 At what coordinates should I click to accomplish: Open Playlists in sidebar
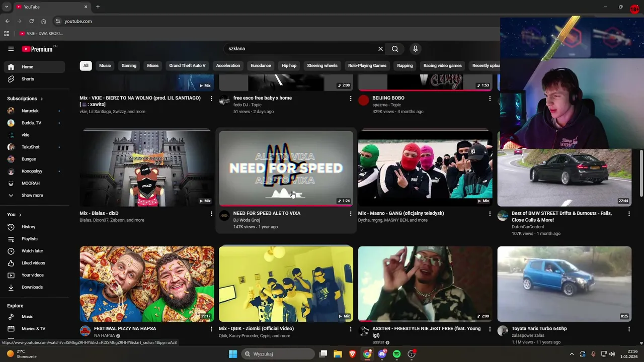point(34,239)
